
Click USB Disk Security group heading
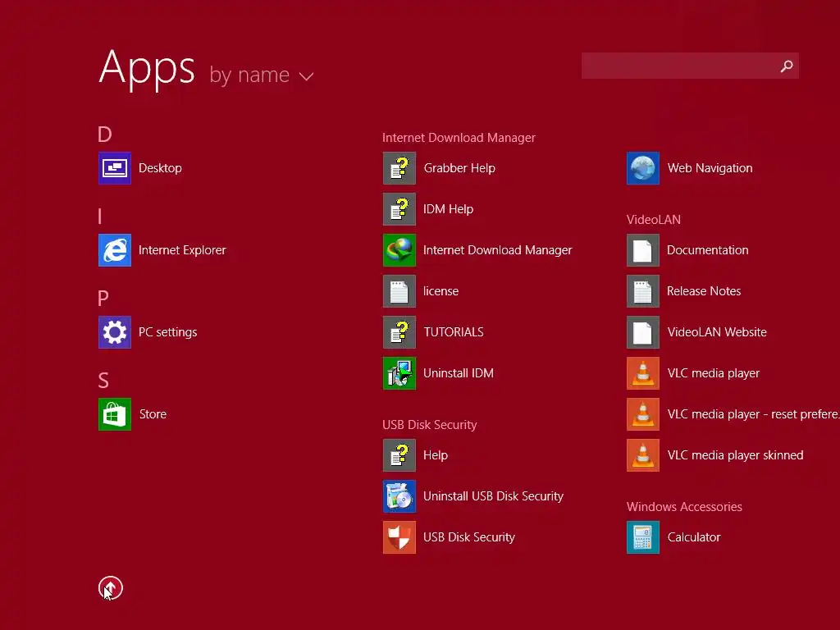[x=430, y=425]
